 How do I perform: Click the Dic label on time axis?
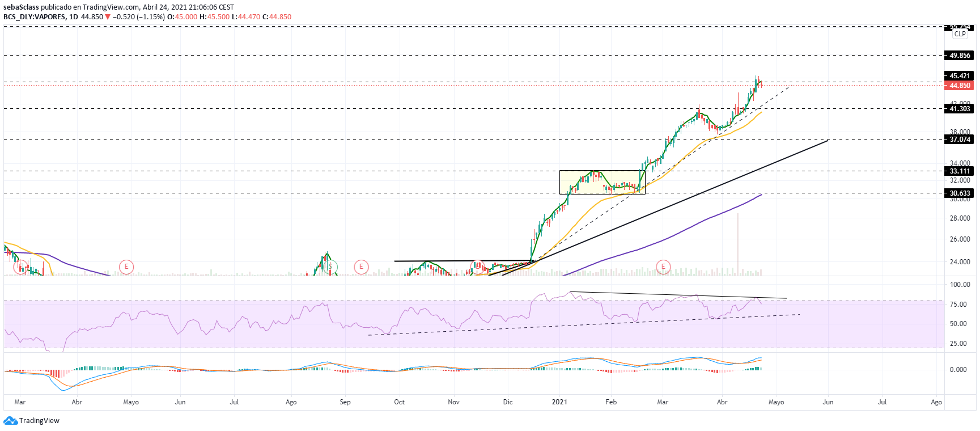(x=508, y=402)
